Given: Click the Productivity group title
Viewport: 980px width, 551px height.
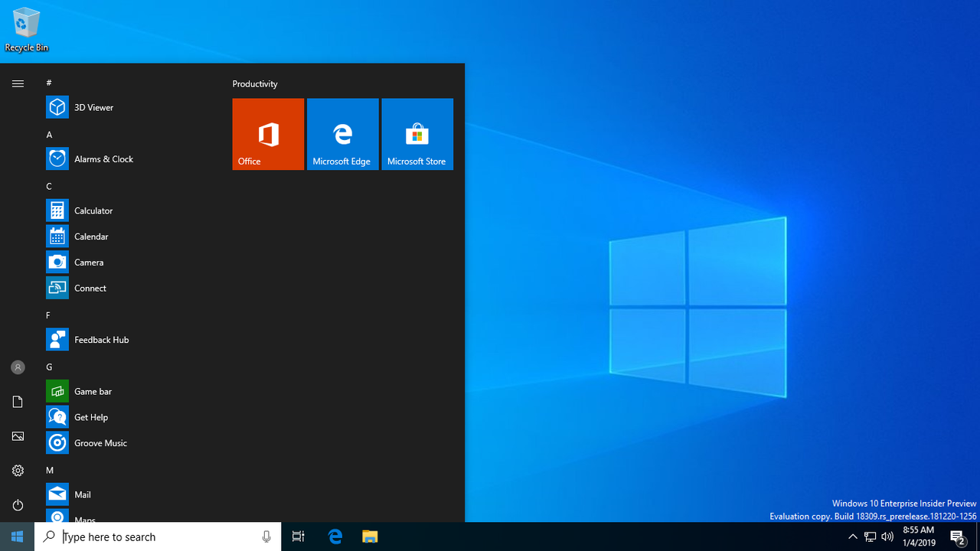Looking at the screenshot, I should (255, 84).
